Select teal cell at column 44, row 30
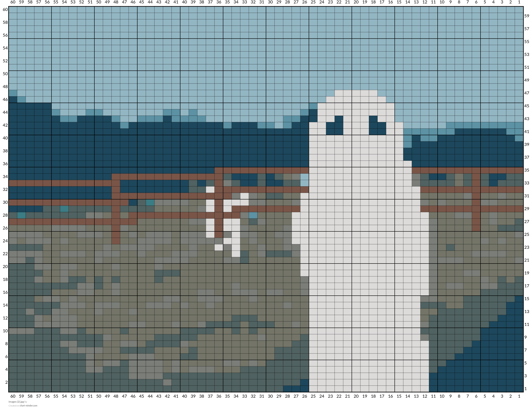Viewport: 532px width, 412px height. coord(150,202)
